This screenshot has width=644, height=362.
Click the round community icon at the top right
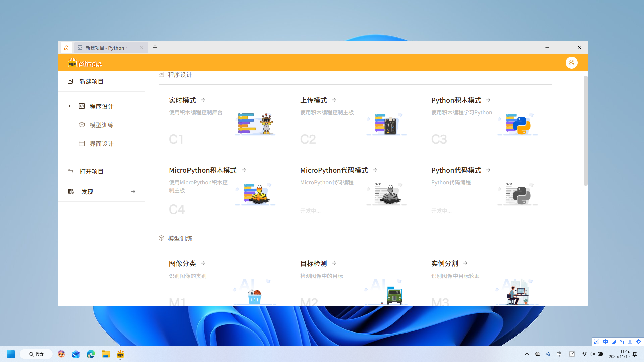click(x=571, y=63)
